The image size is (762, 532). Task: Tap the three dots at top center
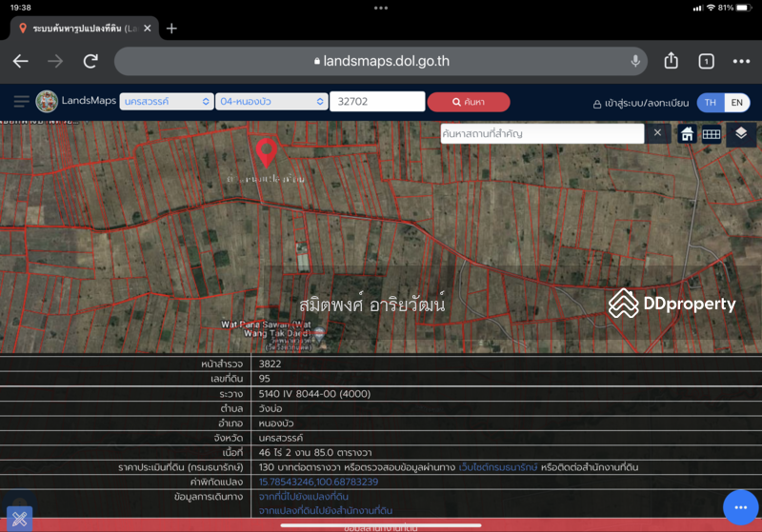click(x=381, y=8)
